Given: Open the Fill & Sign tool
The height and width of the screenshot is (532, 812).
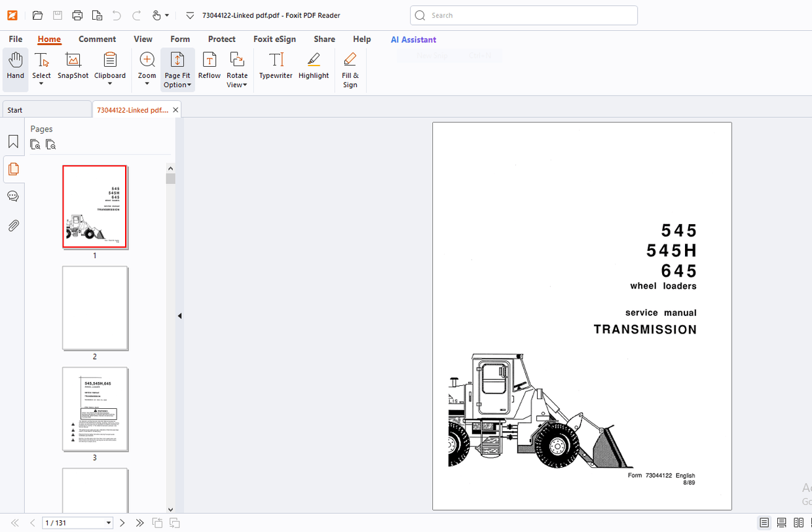Looking at the screenshot, I should click(350, 66).
